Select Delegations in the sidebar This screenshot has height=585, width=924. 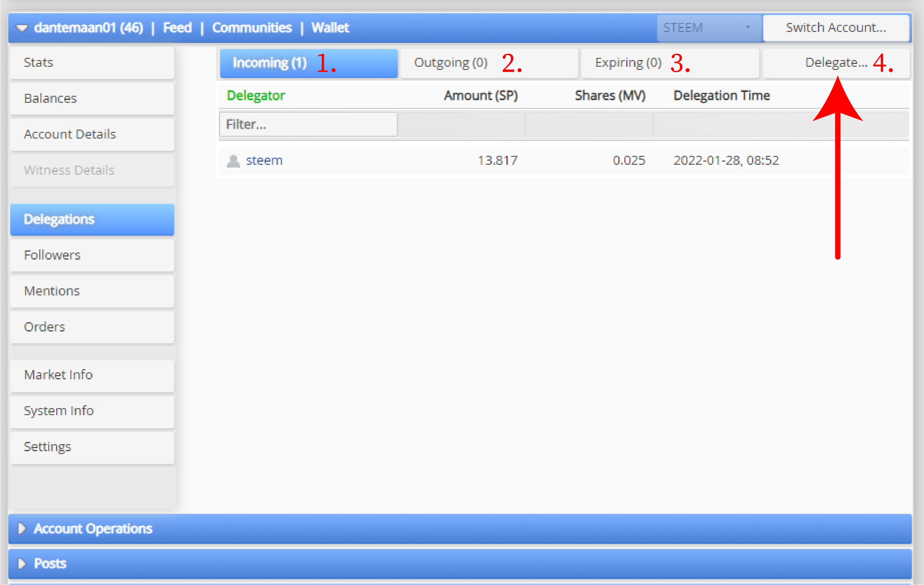coord(92,219)
